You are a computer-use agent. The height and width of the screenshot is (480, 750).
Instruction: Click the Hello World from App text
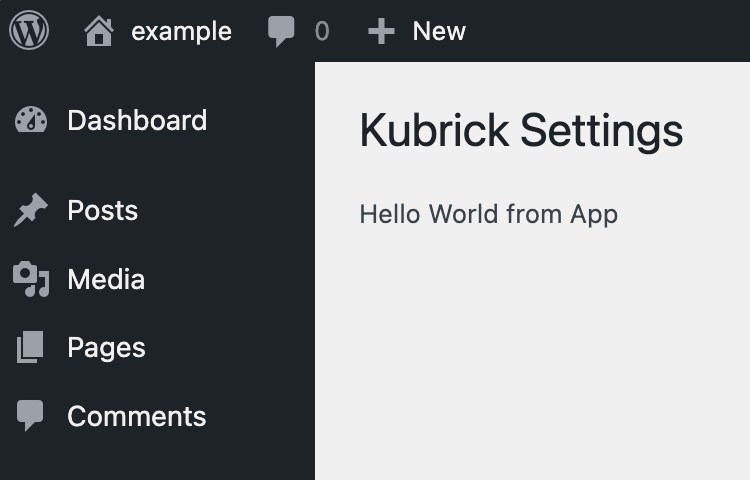[488, 214]
